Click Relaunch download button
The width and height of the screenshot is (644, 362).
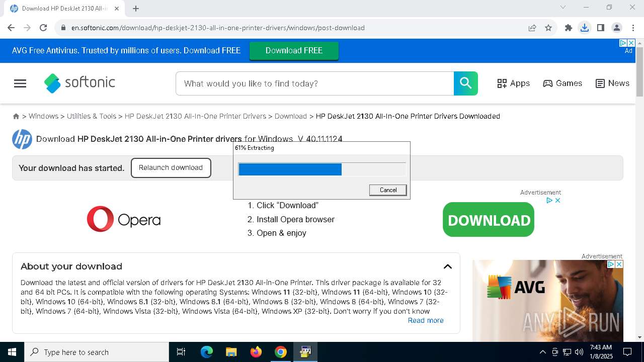pyautogui.click(x=171, y=168)
